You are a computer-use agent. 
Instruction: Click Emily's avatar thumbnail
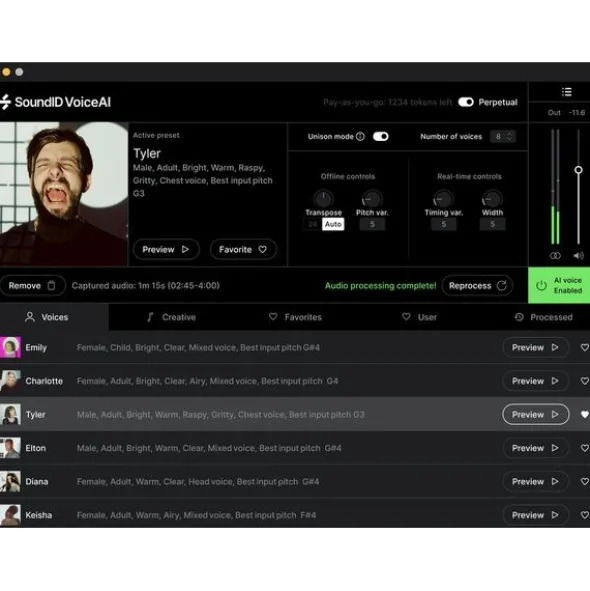coord(10,348)
